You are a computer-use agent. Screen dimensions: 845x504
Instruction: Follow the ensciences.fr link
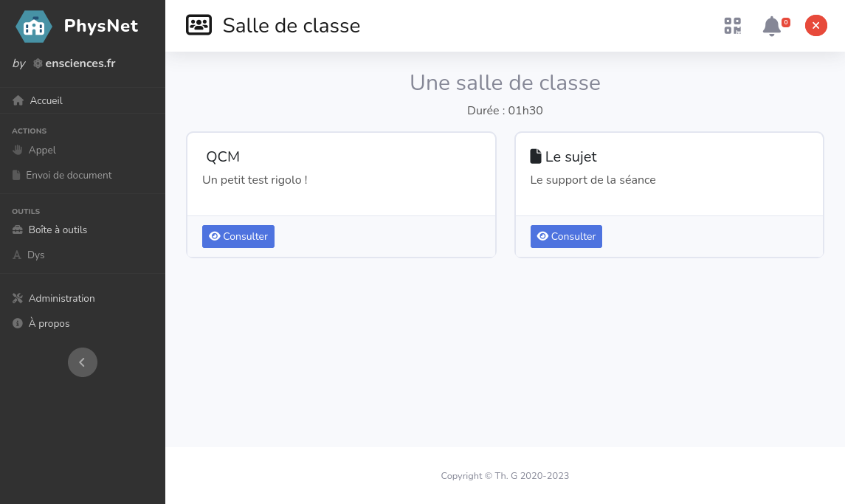tap(80, 63)
